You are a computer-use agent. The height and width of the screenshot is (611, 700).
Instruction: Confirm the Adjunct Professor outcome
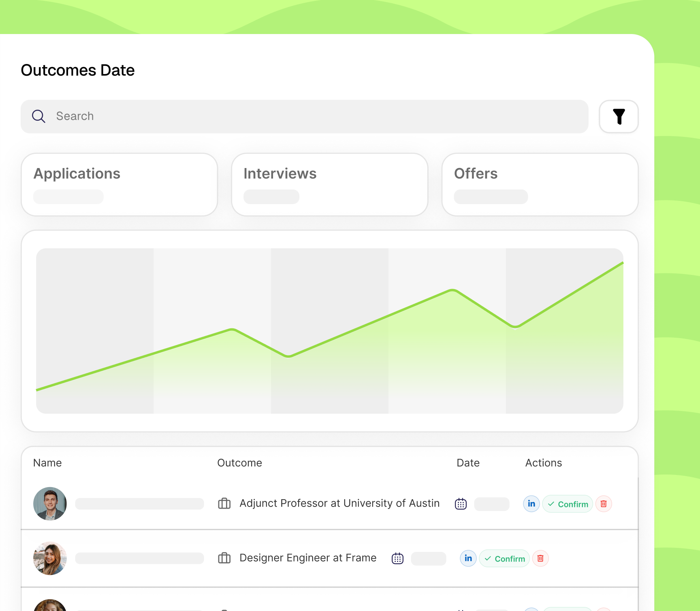(x=568, y=504)
